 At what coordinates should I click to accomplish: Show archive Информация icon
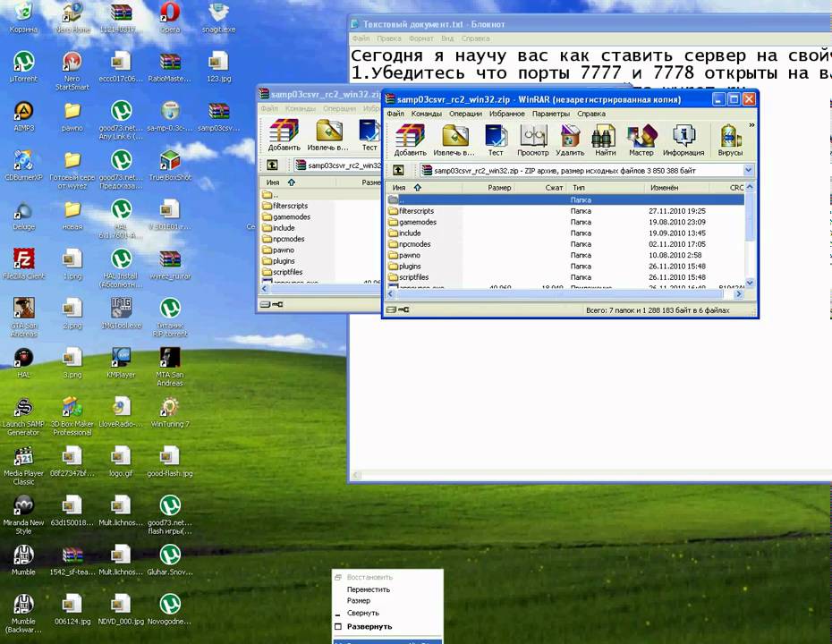coord(683,140)
